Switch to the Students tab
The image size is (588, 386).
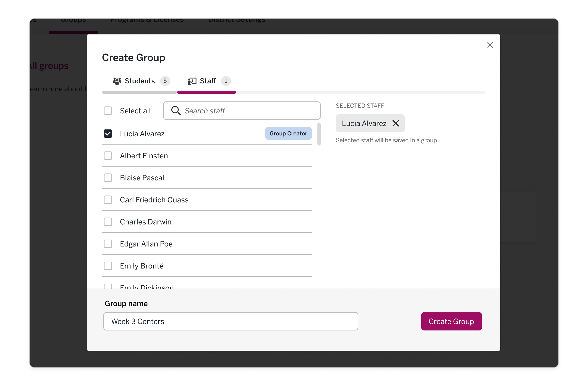tap(139, 81)
